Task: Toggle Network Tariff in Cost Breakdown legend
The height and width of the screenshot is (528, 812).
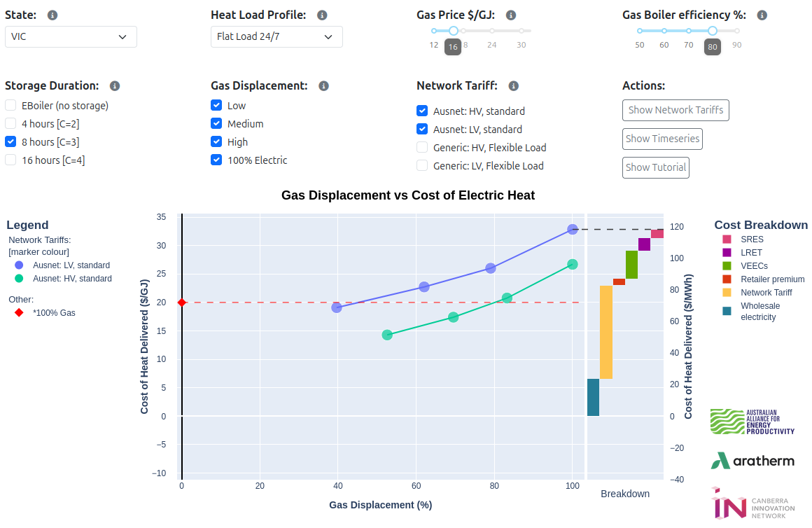Action: pos(766,293)
